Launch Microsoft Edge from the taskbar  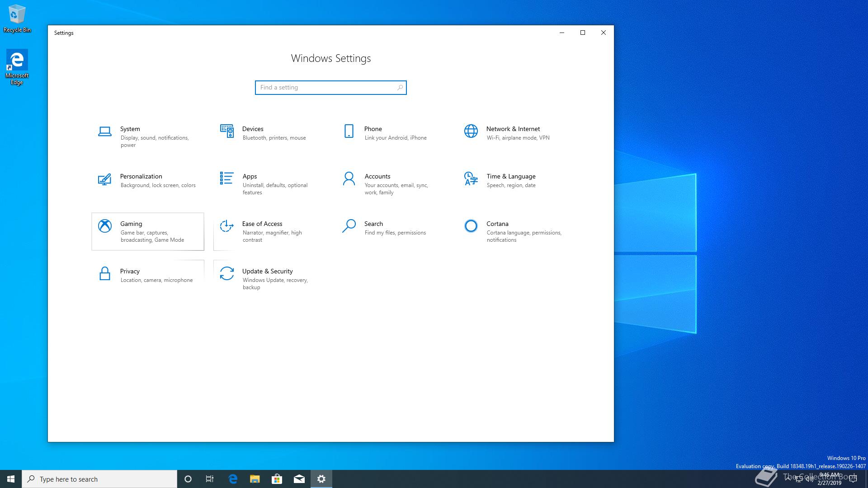coord(233,479)
